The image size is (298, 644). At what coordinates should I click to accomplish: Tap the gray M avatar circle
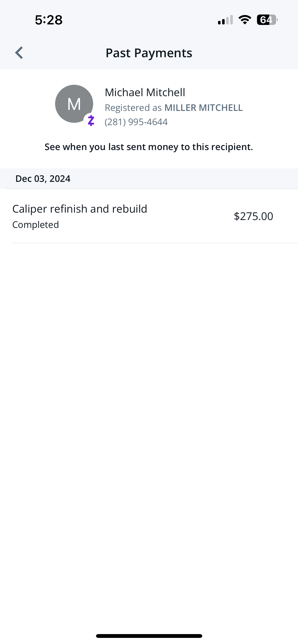[x=74, y=104]
